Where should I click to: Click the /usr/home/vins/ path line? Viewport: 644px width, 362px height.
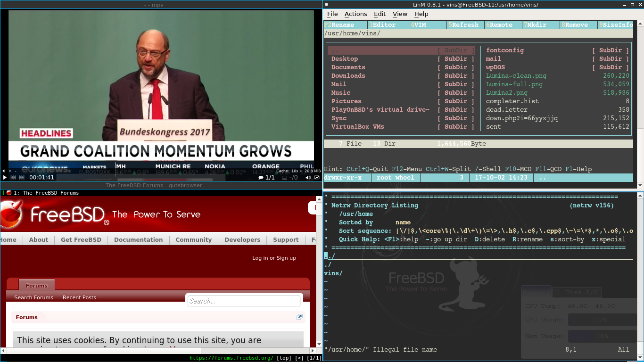pyautogui.click(x=479, y=33)
